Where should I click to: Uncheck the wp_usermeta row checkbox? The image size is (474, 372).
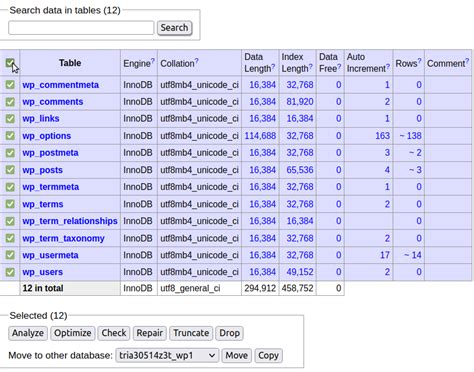pos(10,255)
